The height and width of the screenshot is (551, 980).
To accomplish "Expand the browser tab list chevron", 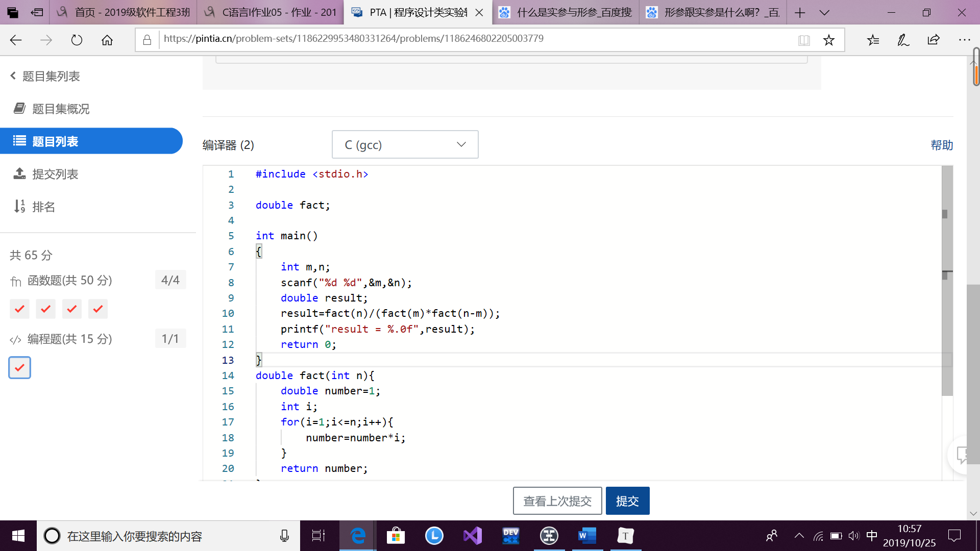I will click(824, 12).
